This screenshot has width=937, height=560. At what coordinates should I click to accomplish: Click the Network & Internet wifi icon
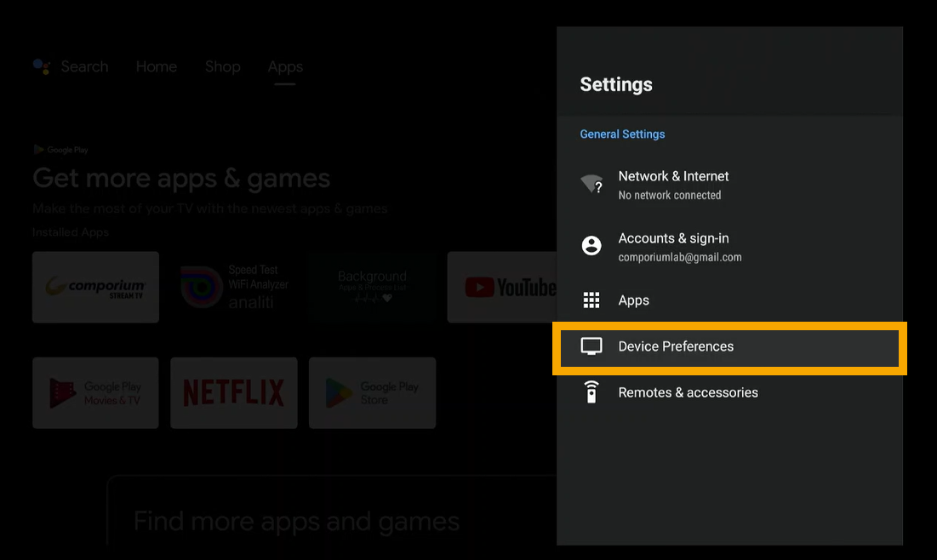tap(592, 184)
